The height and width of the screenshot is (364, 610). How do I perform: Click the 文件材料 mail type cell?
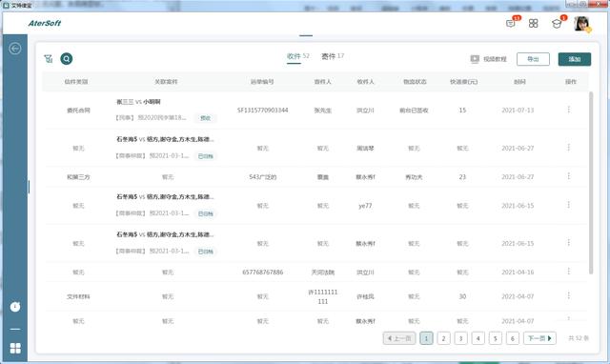(78, 296)
